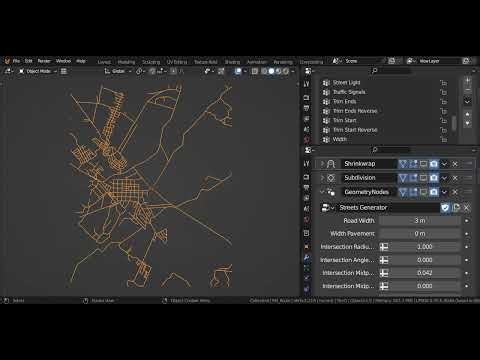This screenshot has width=480, height=360.
Task: Toggle Subdivision viewport display
Action: [x=424, y=178]
